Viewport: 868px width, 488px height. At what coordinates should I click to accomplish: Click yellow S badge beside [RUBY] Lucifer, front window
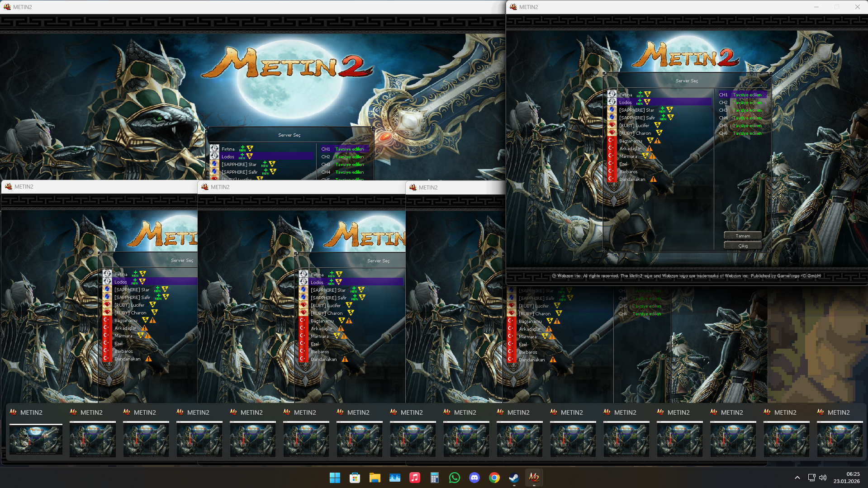click(657, 125)
